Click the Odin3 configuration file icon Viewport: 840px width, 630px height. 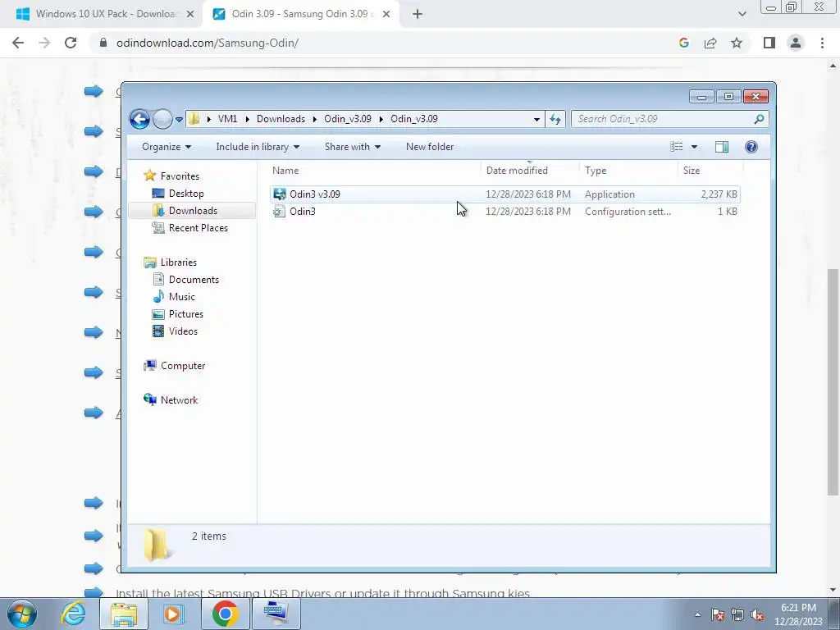click(279, 211)
